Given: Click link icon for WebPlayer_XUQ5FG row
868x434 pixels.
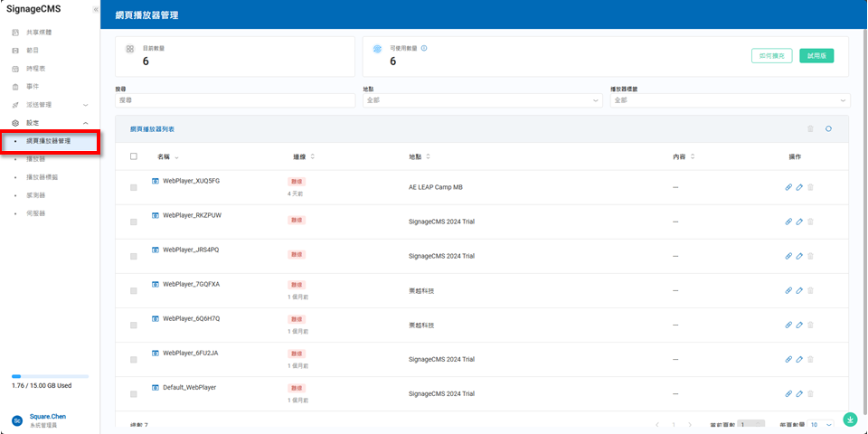Looking at the screenshot, I should tap(788, 187).
